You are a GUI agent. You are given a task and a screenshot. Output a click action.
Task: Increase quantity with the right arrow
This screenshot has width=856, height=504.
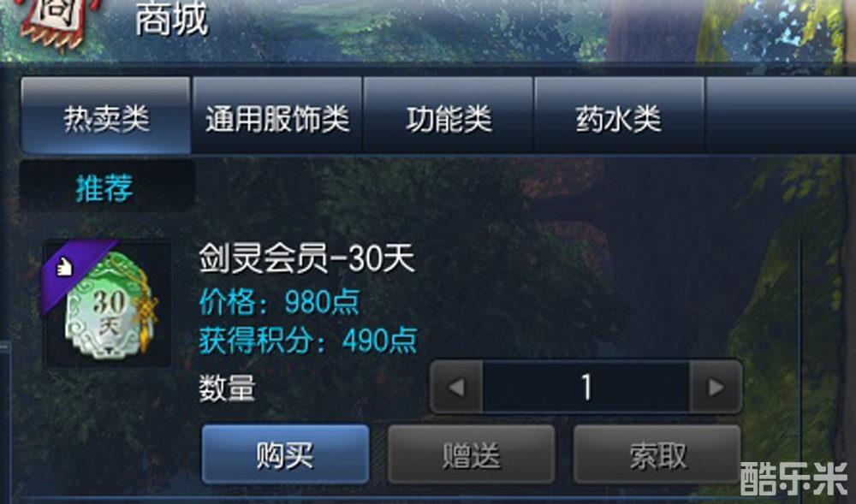[x=716, y=387]
